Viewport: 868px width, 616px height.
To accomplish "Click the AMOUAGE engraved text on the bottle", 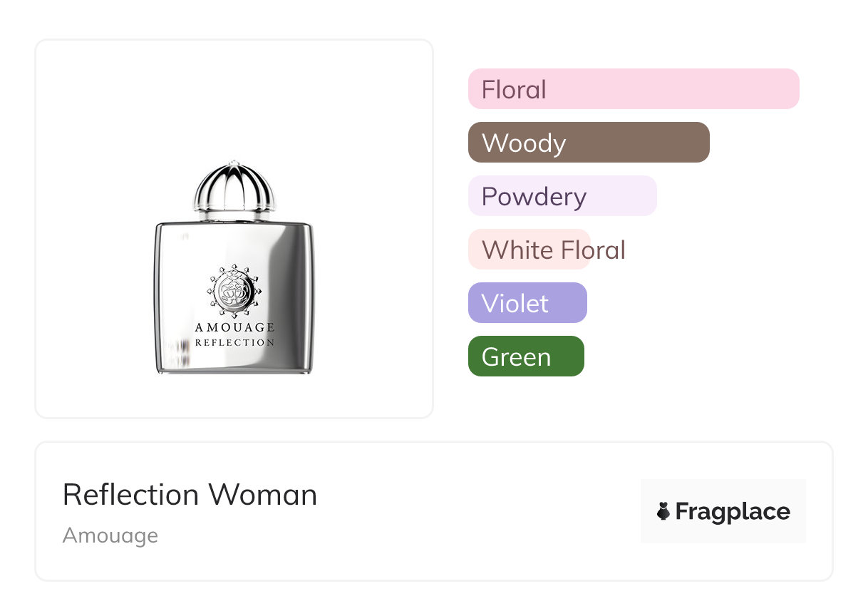I will 234,328.
